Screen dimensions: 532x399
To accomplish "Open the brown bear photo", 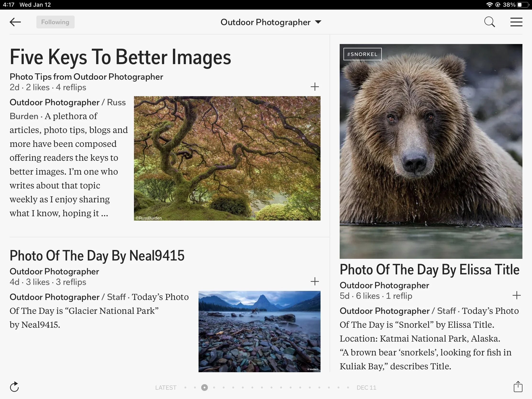I will click(431, 151).
